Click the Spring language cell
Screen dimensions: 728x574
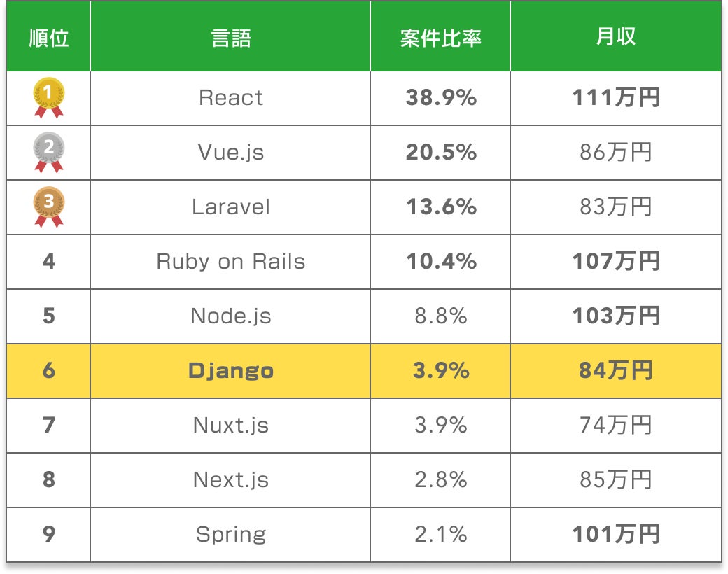pyautogui.click(x=230, y=535)
